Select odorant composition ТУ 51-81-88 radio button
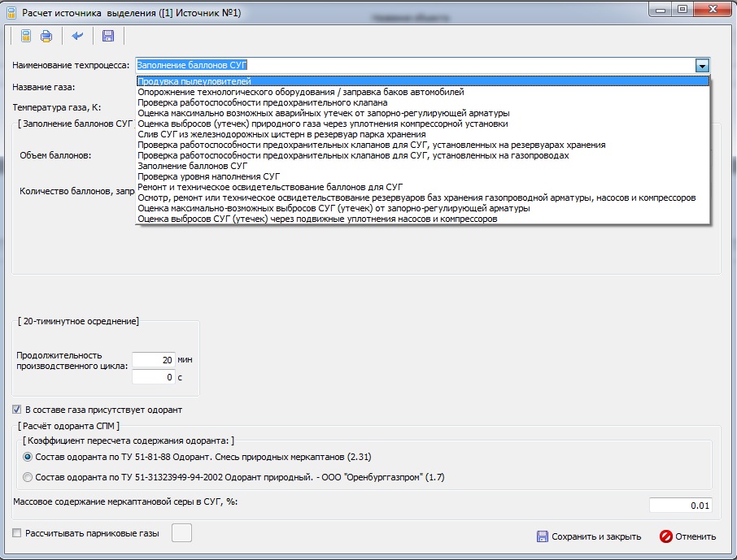The image size is (737, 560). (x=28, y=457)
